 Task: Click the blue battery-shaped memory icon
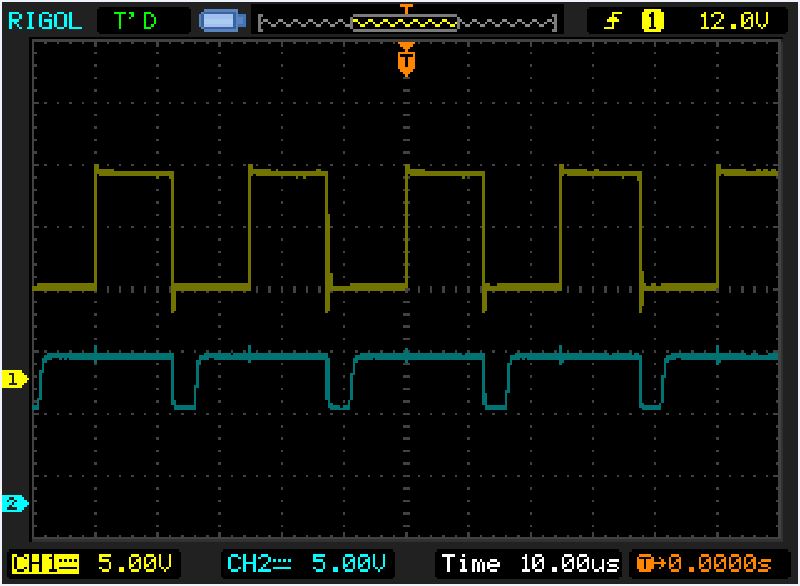(222, 21)
